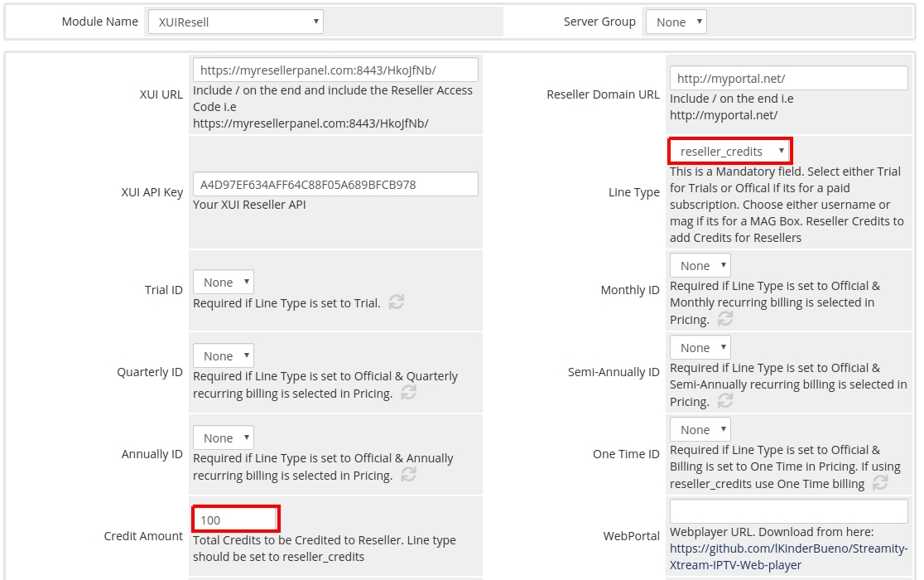
Task: Refresh the One Time ID list
Action: pyautogui.click(x=880, y=482)
